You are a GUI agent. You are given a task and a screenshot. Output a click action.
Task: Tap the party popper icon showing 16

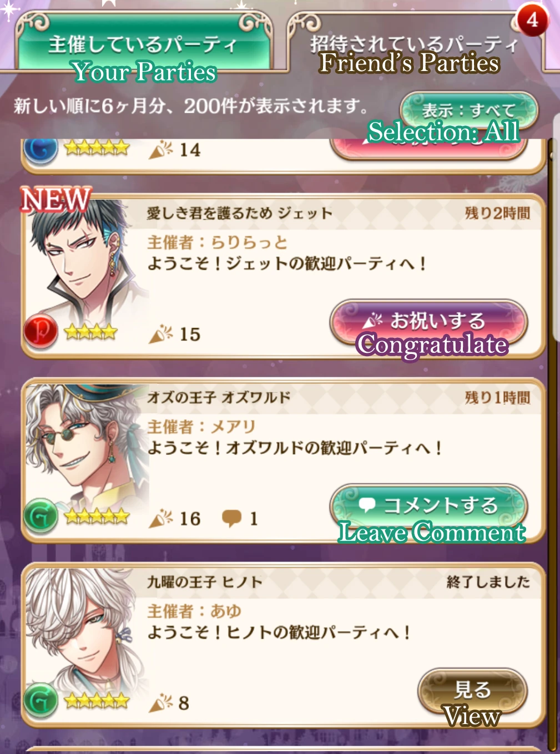(x=161, y=518)
